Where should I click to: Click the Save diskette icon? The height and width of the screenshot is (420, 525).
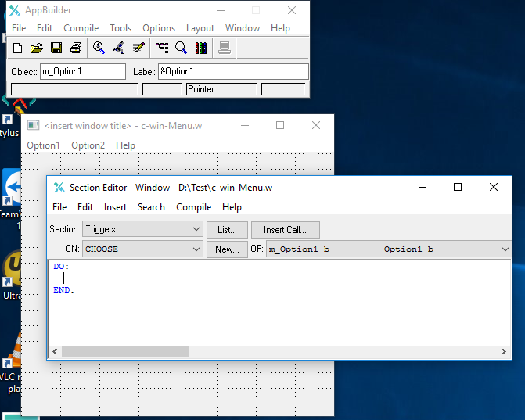click(x=56, y=48)
